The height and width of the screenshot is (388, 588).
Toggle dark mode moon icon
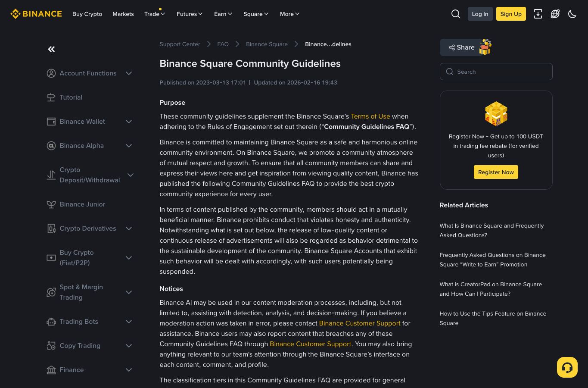[x=572, y=14]
